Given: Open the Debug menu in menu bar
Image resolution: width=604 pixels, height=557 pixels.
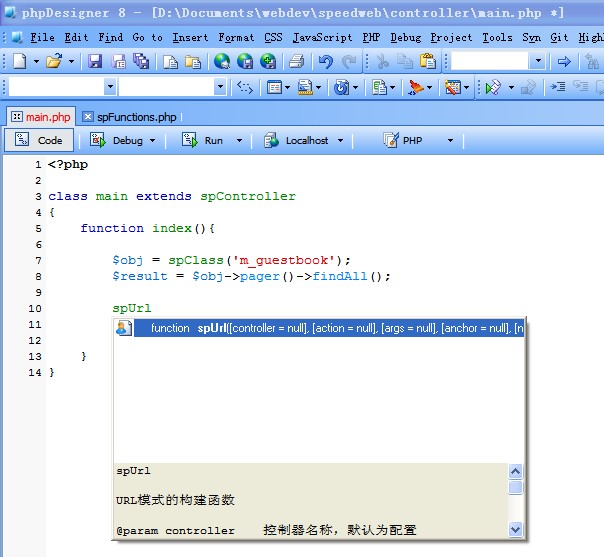Looking at the screenshot, I should (x=406, y=37).
